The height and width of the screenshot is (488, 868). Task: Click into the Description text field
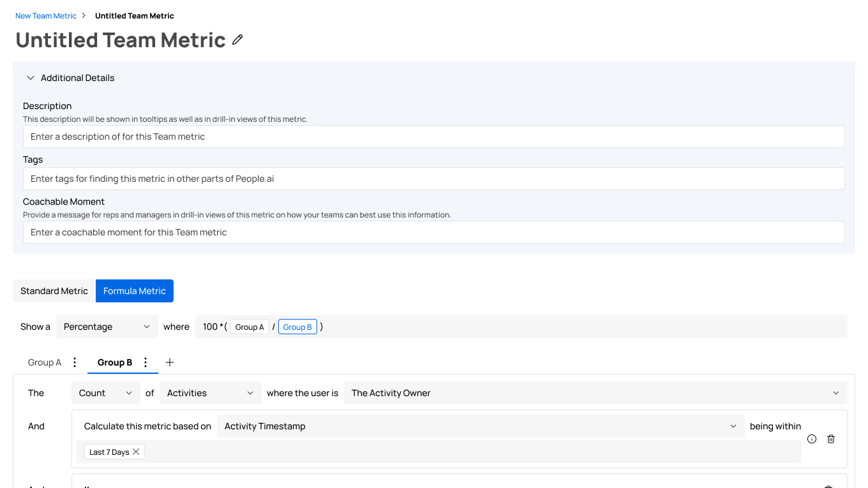pyautogui.click(x=433, y=137)
